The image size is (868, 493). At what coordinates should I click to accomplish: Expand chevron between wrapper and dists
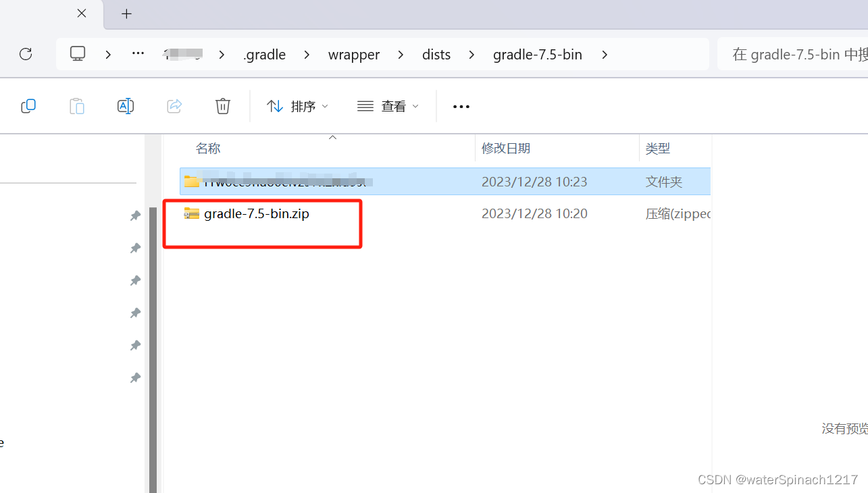[401, 54]
